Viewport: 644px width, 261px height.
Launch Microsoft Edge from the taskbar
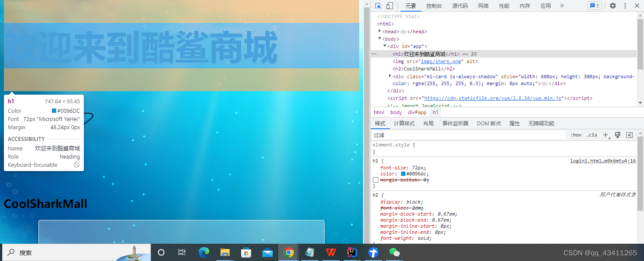204,252
